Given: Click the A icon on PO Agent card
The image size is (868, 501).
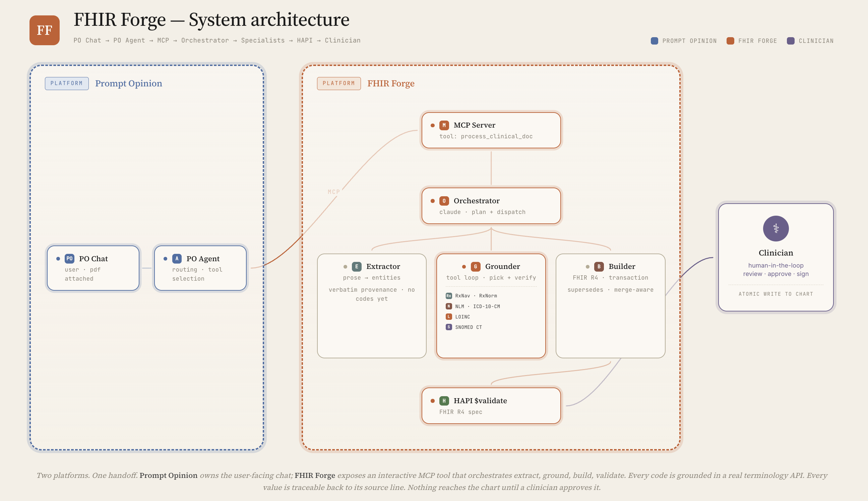Looking at the screenshot, I should pos(177,259).
